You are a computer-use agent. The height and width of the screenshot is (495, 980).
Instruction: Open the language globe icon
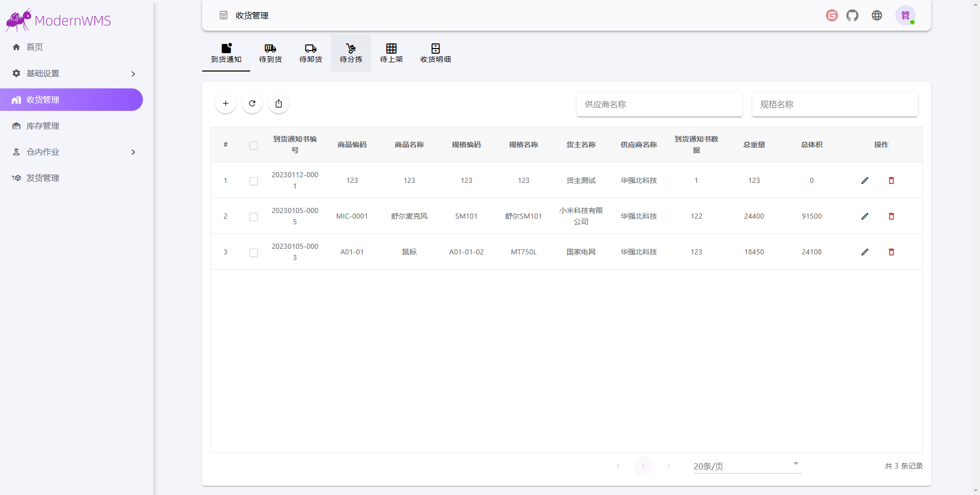pyautogui.click(x=877, y=15)
